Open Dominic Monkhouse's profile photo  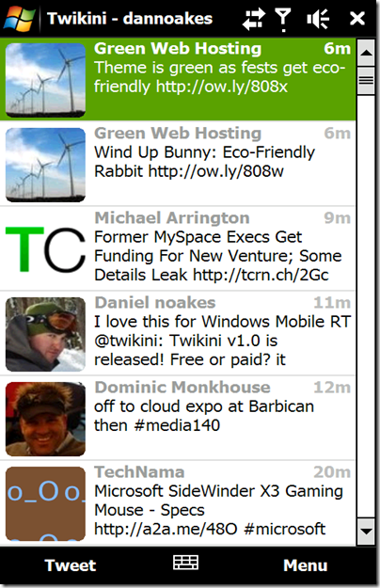(x=45, y=419)
